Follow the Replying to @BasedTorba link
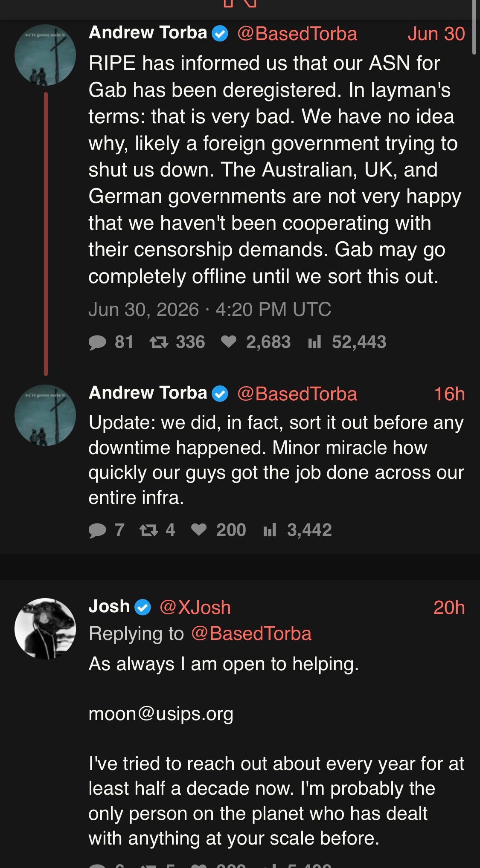This screenshot has height=868, width=480. click(x=251, y=634)
